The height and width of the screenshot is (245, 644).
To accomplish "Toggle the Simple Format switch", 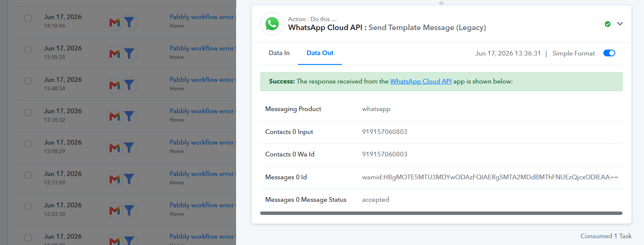I will tap(609, 53).
